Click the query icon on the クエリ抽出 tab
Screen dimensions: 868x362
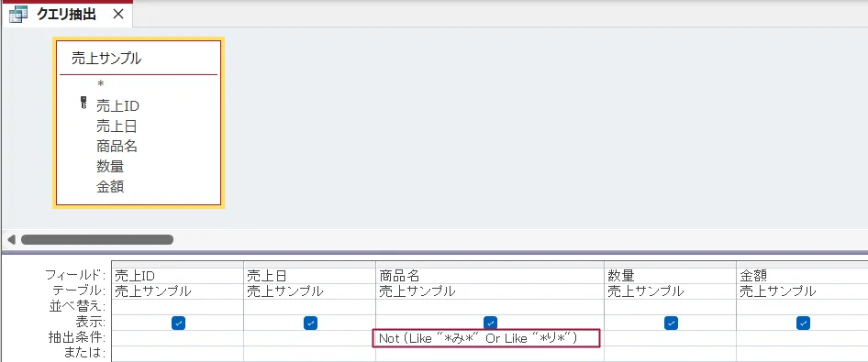[19, 15]
